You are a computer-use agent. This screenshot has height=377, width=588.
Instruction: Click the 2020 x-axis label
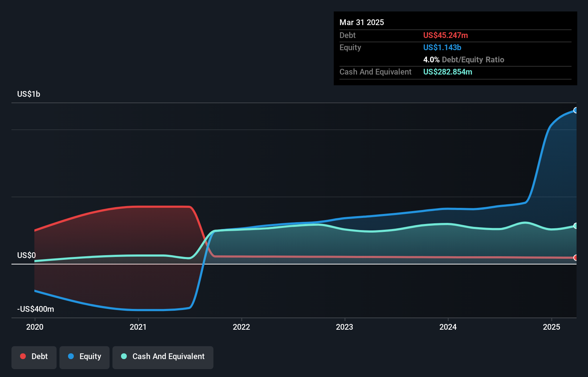[x=35, y=327]
